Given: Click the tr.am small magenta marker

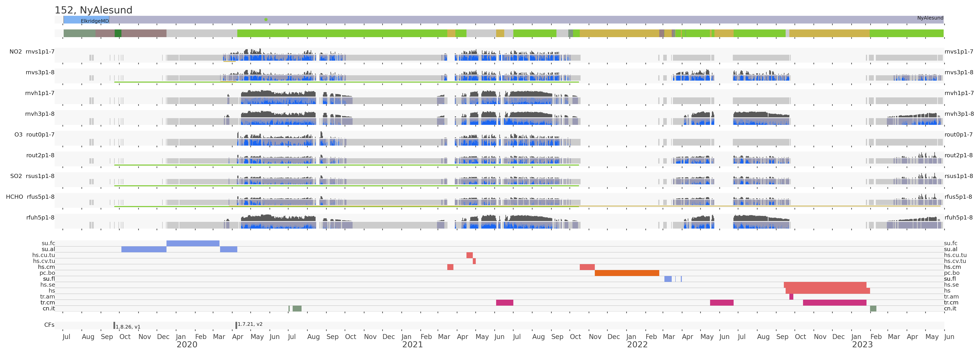Looking at the screenshot, I should tap(791, 297).
